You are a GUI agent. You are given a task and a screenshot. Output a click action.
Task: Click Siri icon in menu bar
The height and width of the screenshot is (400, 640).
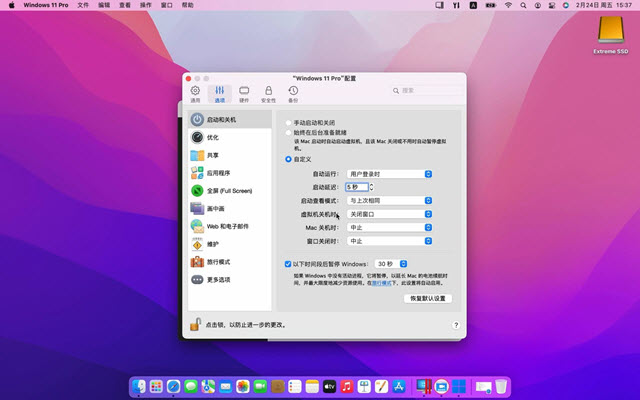click(x=566, y=5)
